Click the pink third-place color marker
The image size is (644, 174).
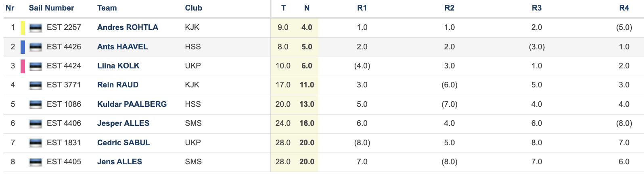tap(23, 66)
